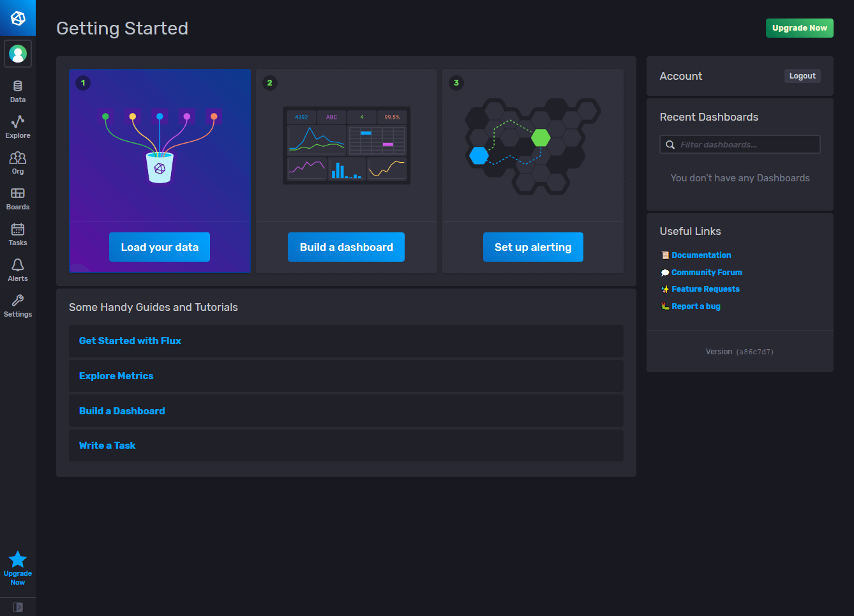
Task: Open the Org section via sidebar icon
Action: tap(17, 160)
